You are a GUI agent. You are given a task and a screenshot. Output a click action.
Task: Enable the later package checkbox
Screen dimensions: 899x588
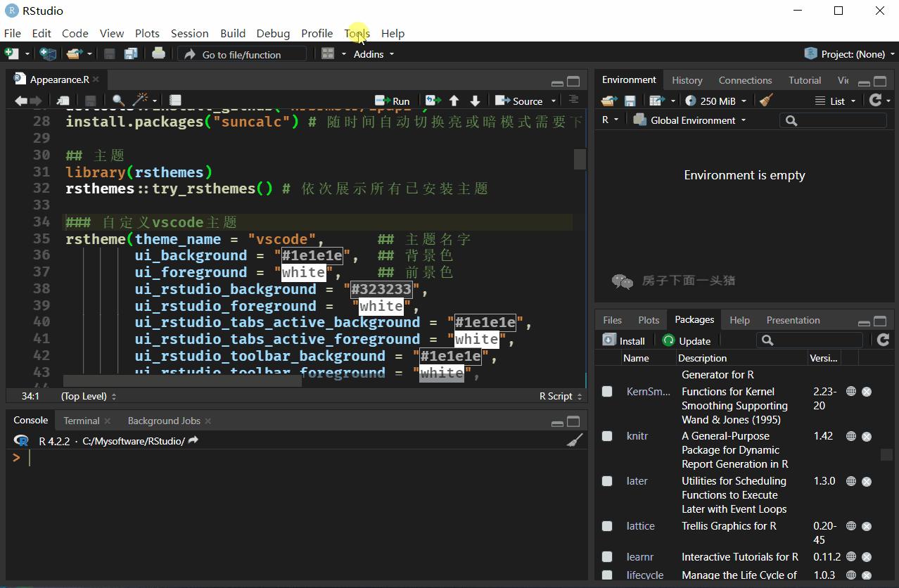607,481
